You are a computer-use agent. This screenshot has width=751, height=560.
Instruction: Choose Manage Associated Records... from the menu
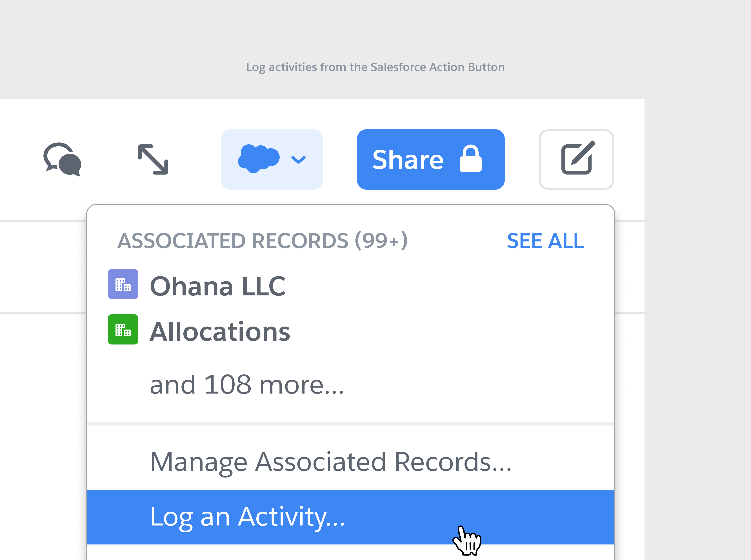click(x=330, y=462)
